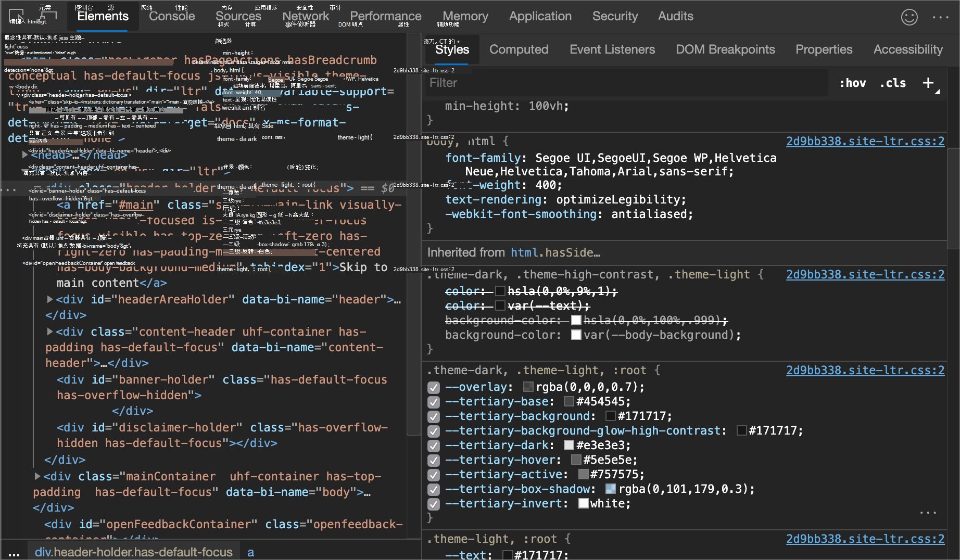Toggle --tertiary-background-glow-high-contrast checkbox
This screenshot has height=560, width=960.
tap(433, 431)
